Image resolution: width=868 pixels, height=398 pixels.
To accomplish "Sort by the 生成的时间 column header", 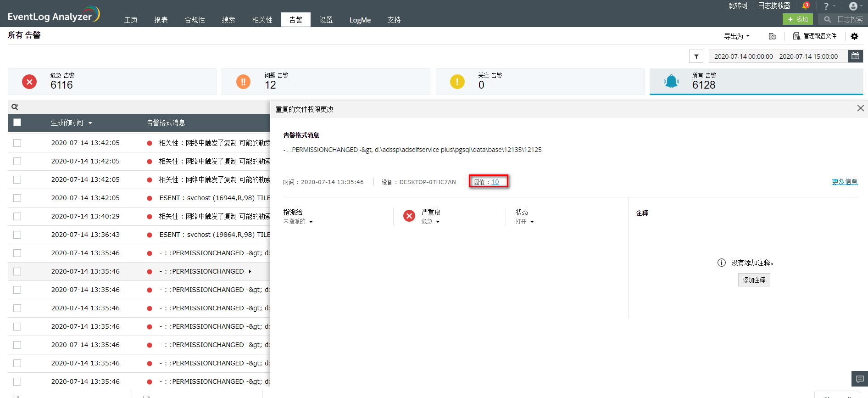I will (71, 123).
